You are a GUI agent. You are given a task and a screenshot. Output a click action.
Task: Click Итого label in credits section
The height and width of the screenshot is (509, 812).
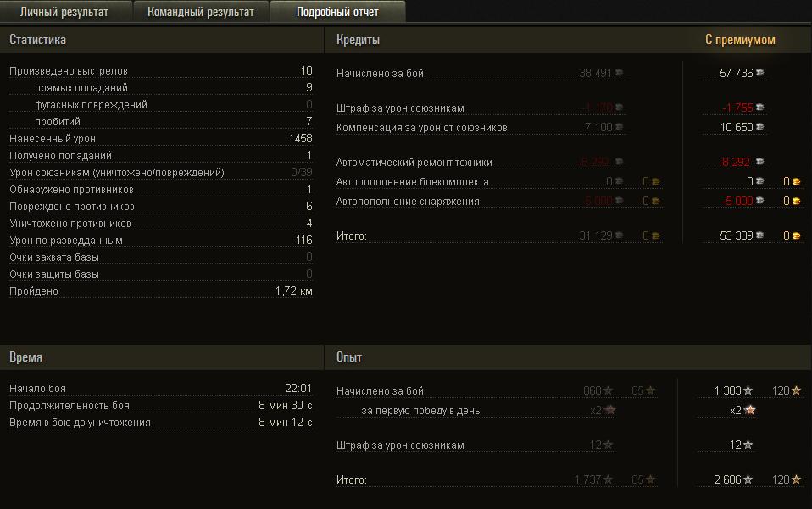coord(351,236)
